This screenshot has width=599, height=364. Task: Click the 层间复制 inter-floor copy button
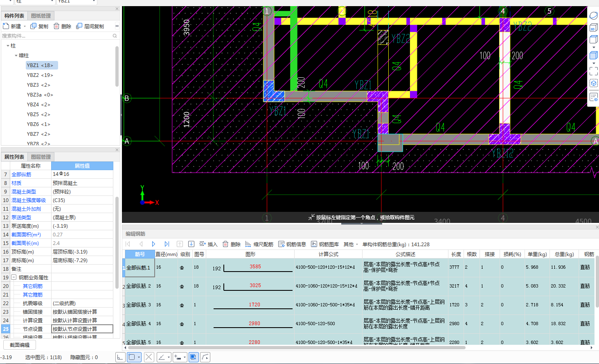tap(90, 26)
